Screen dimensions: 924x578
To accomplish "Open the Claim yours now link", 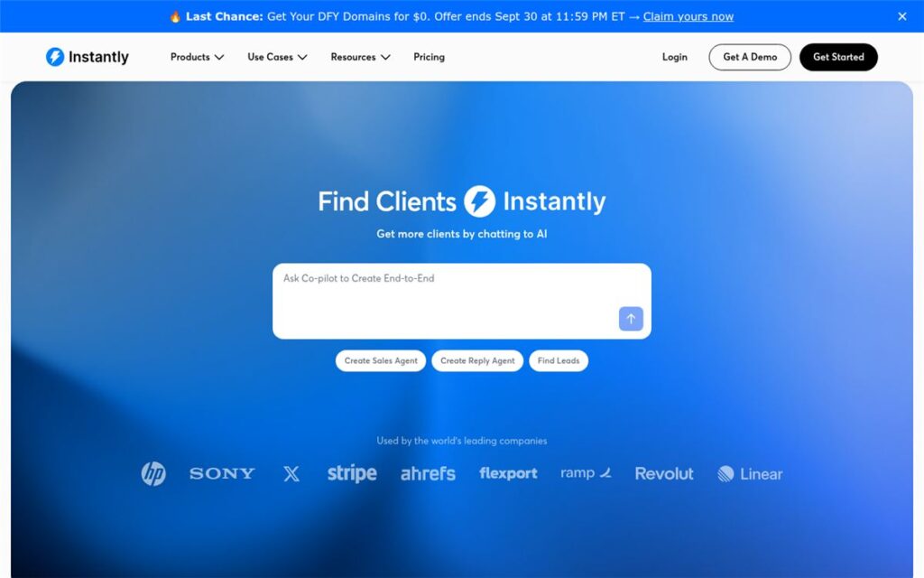I will click(x=688, y=16).
